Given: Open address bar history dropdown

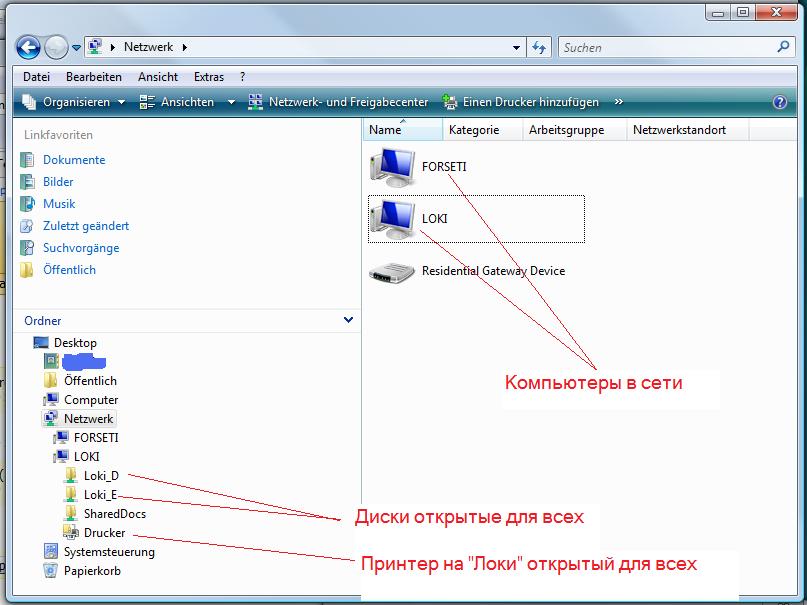Looking at the screenshot, I should 516,48.
